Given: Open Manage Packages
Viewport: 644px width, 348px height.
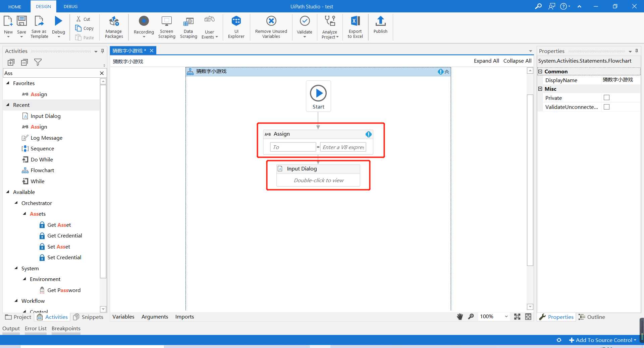Looking at the screenshot, I should tap(114, 27).
